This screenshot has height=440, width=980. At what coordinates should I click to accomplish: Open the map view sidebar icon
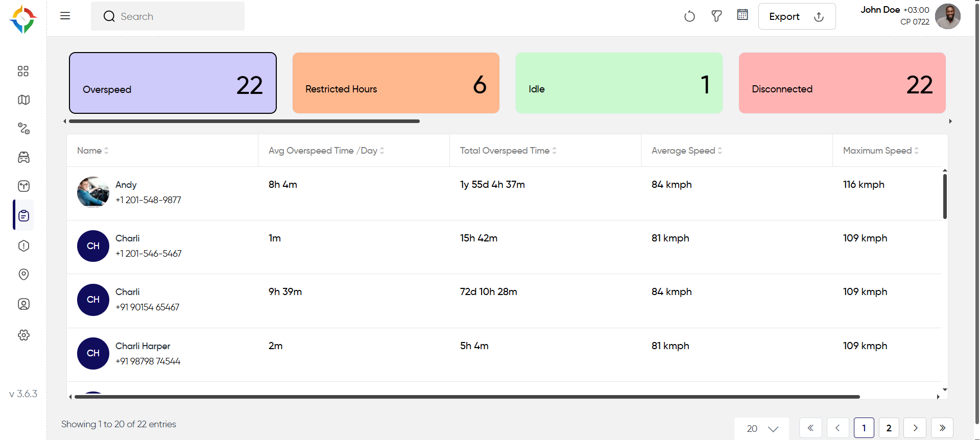coord(23,100)
